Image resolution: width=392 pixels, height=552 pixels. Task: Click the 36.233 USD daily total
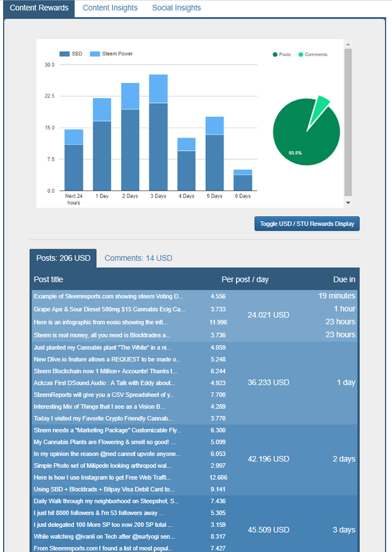pos(268,383)
